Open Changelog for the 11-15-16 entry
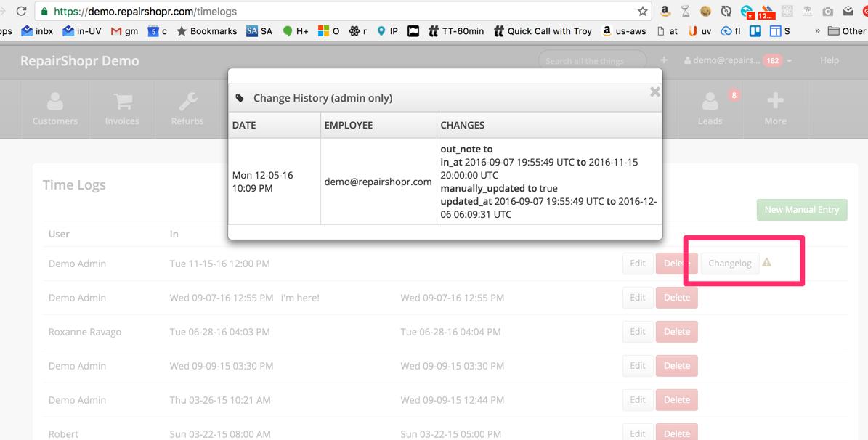 pos(729,263)
